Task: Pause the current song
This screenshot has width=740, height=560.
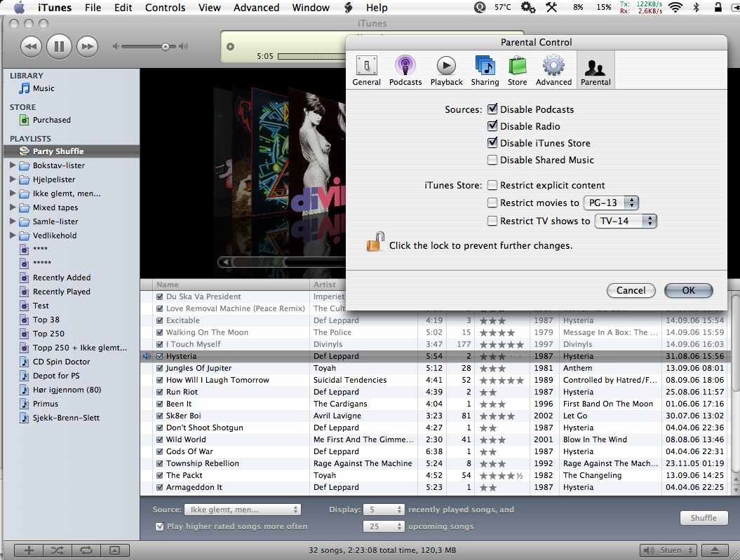Action: 59,46
